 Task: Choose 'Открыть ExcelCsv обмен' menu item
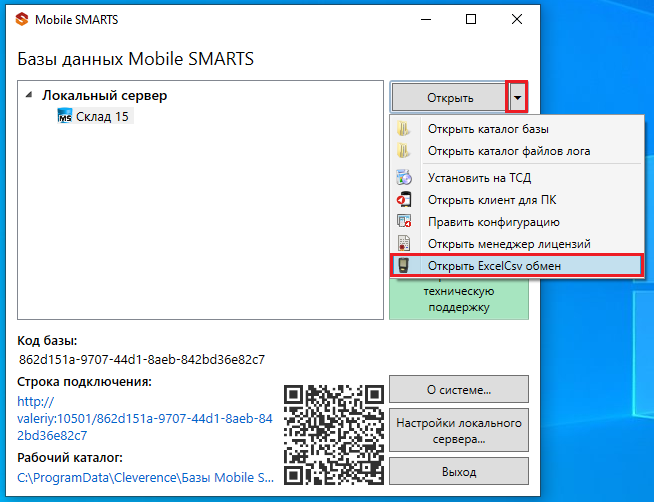pyautogui.click(x=516, y=266)
